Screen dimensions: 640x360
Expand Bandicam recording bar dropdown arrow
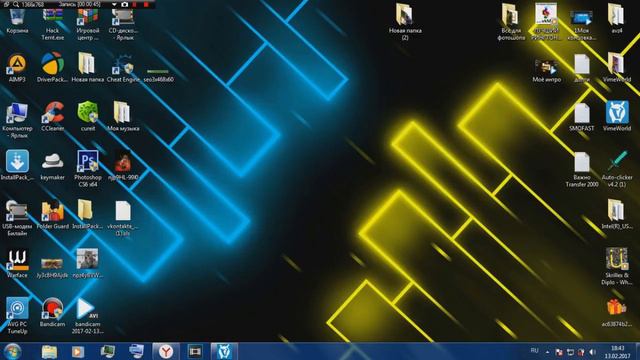click(114, 4)
